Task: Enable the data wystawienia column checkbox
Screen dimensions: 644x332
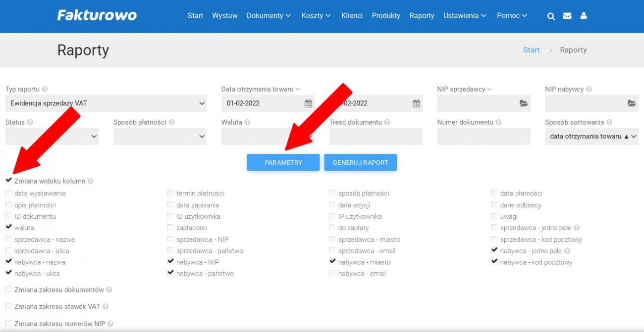Action: pos(9,193)
